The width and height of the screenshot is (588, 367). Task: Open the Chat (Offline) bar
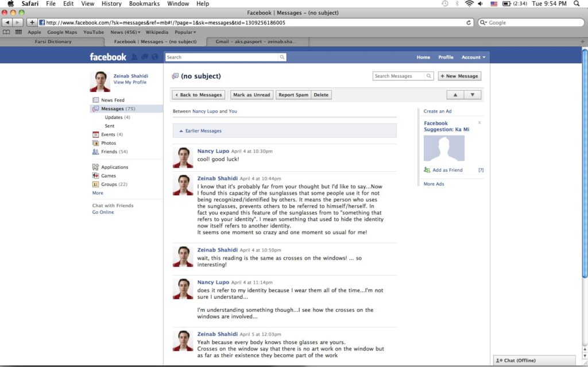[534, 360]
